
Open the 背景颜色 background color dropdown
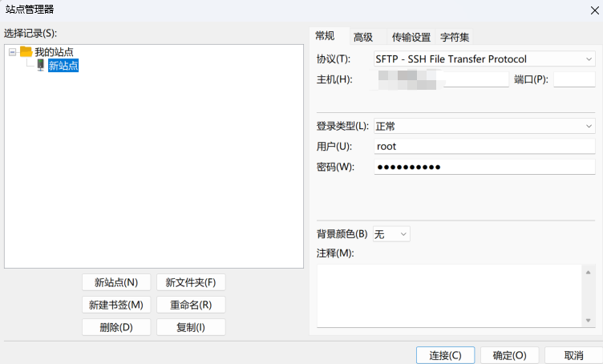click(x=392, y=234)
